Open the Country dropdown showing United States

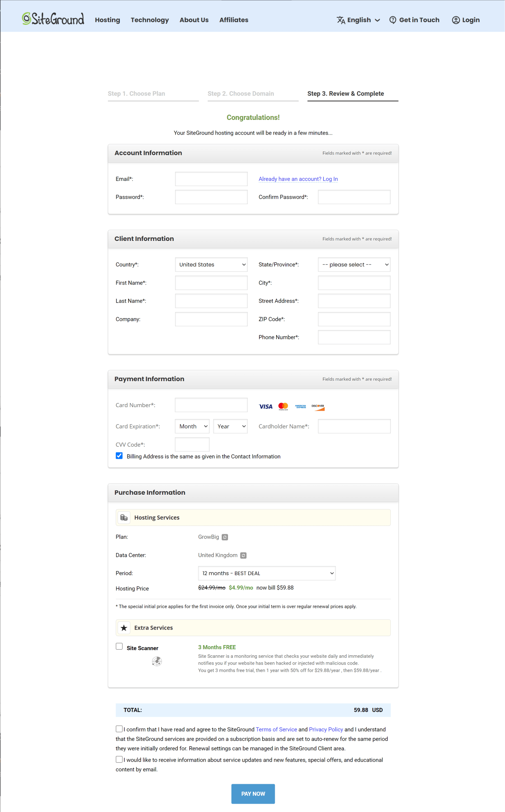click(x=211, y=265)
